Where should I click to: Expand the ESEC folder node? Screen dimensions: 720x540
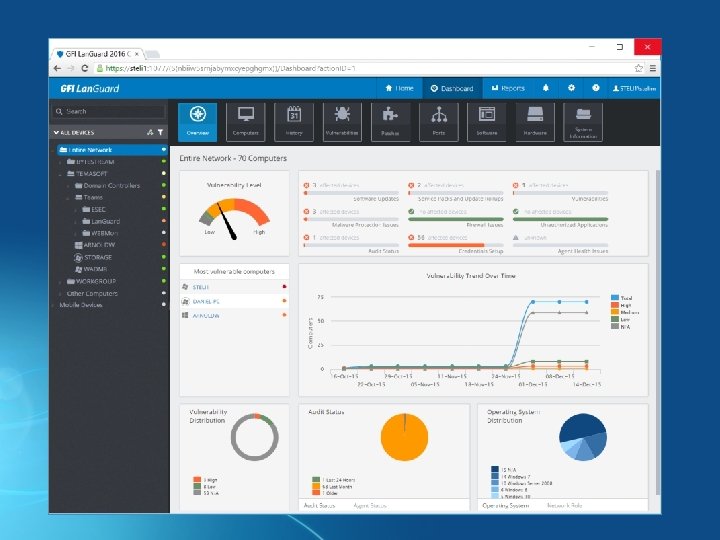tap(76, 210)
